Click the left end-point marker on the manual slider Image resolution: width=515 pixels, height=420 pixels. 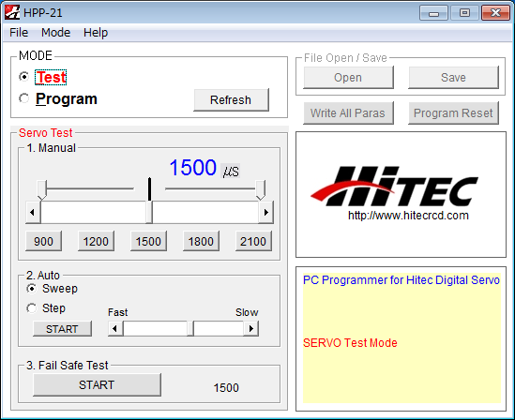pos(41,189)
